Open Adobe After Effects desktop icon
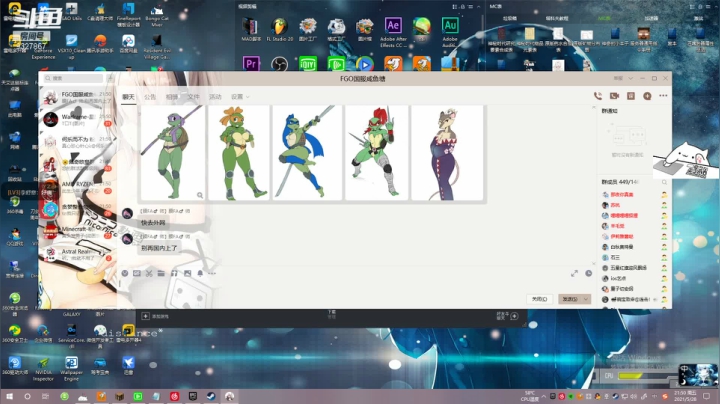 [x=393, y=30]
